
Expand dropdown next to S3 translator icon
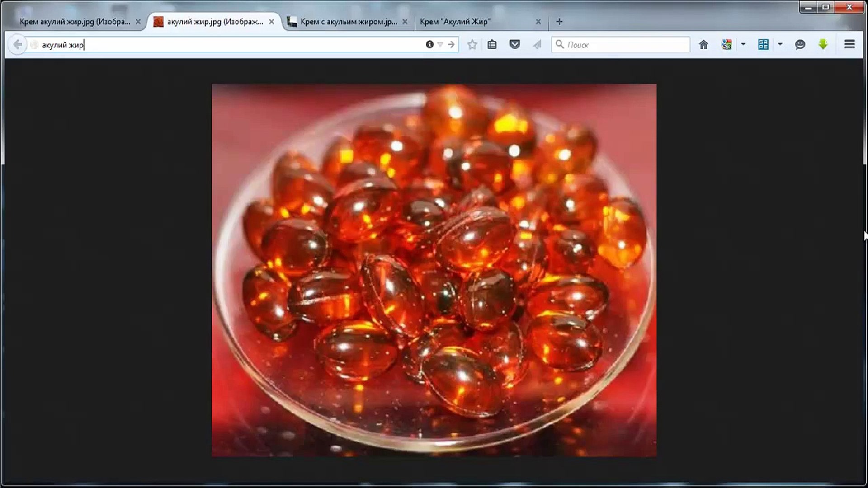[x=743, y=44]
